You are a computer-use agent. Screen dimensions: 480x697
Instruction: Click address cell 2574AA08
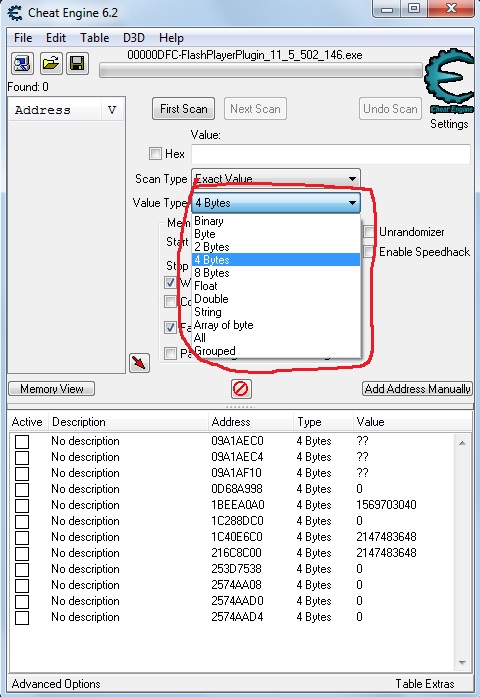click(x=236, y=585)
